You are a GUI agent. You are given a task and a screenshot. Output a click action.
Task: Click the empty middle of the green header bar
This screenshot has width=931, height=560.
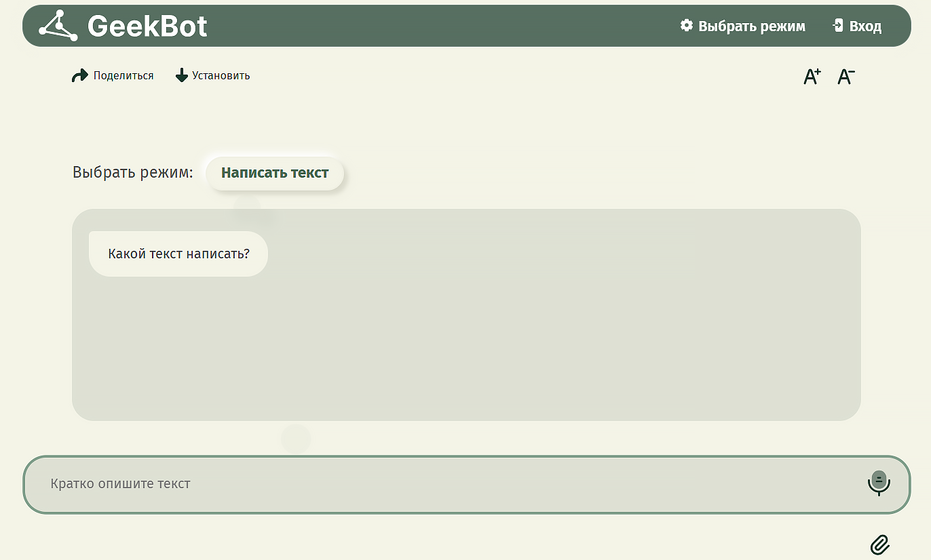[441, 26]
